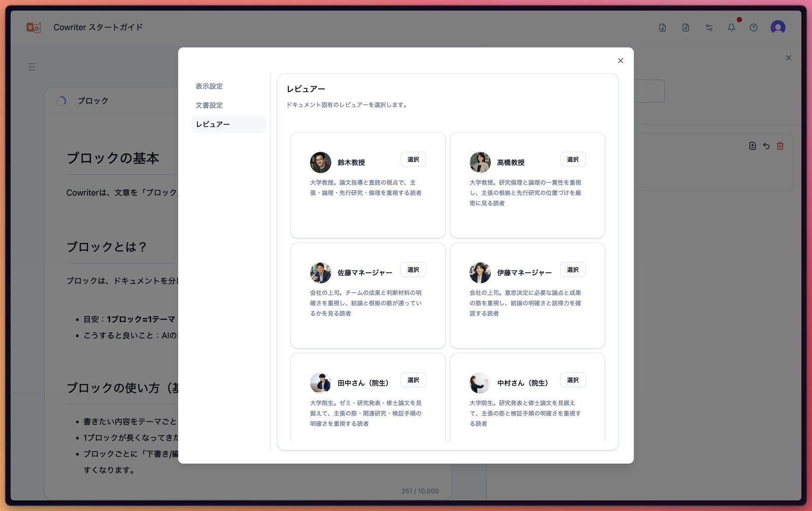Delete the block with the red trash icon
Screen dimensions: 812x511
click(x=780, y=146)
